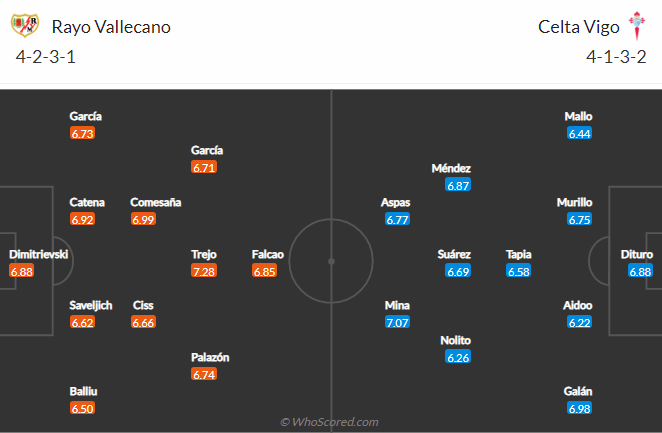
Task: Click the Celta Vigo club crest
Action: pos(637,25)
